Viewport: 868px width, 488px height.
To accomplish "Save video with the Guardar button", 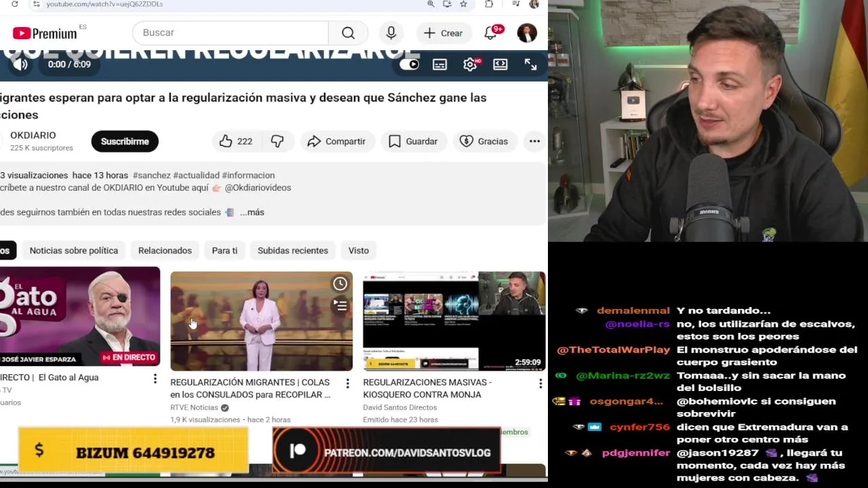I will (413, 141).
